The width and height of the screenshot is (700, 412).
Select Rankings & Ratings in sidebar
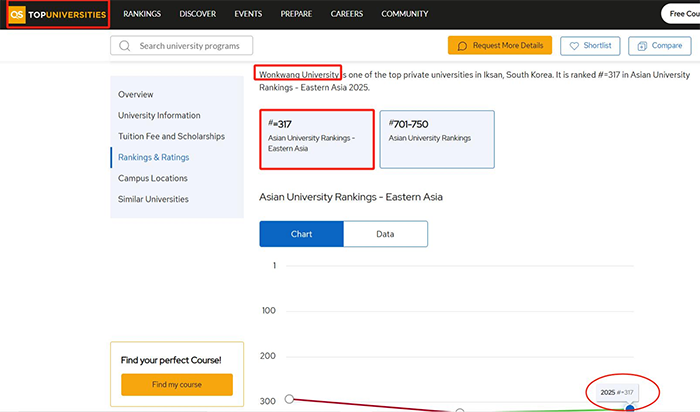point(154,157)
